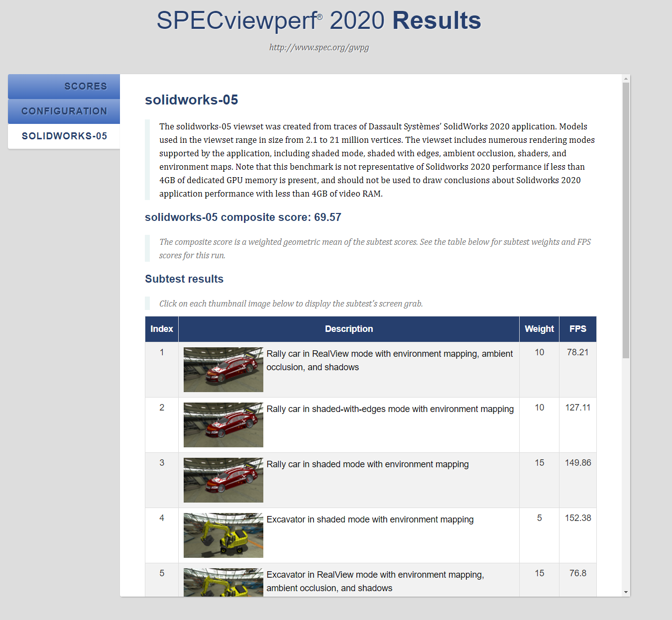Click the scrollbar up arrow

[626, 79]
